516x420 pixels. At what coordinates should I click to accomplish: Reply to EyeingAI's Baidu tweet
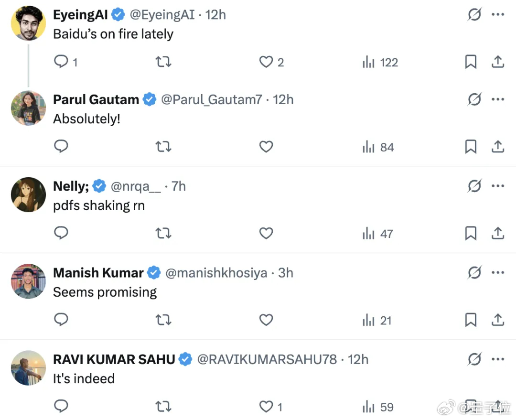tap(62, 62)
